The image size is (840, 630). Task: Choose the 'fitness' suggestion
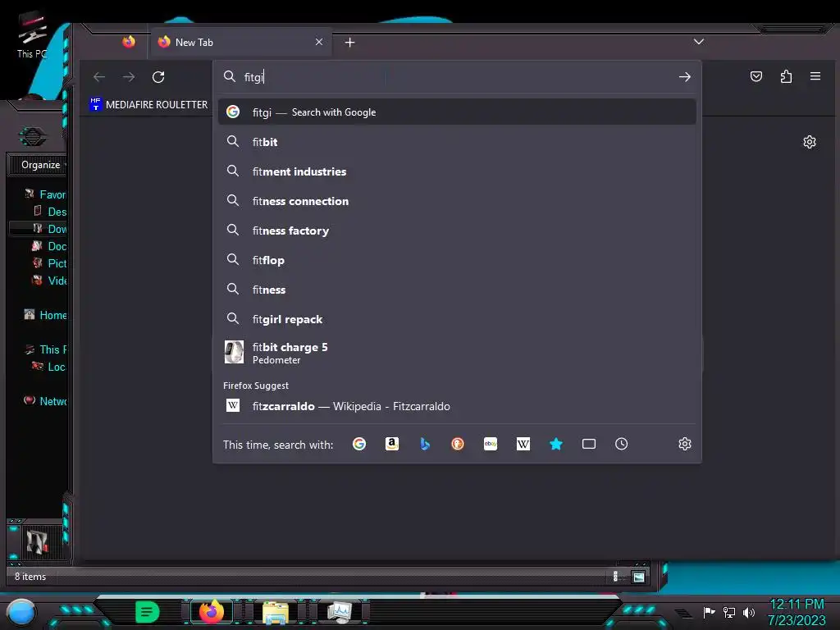(x=457, y=290)
